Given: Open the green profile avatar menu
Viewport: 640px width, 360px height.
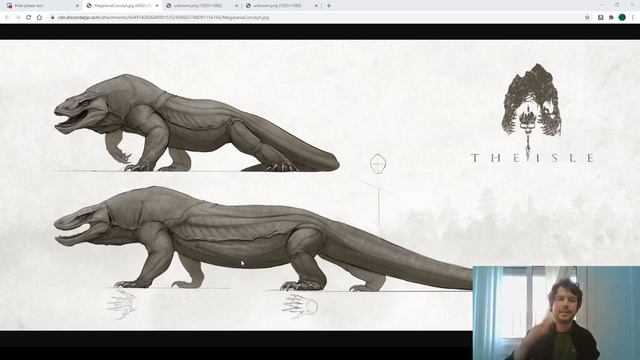Looking at the screenshot, I should click(x=622, y=17).
